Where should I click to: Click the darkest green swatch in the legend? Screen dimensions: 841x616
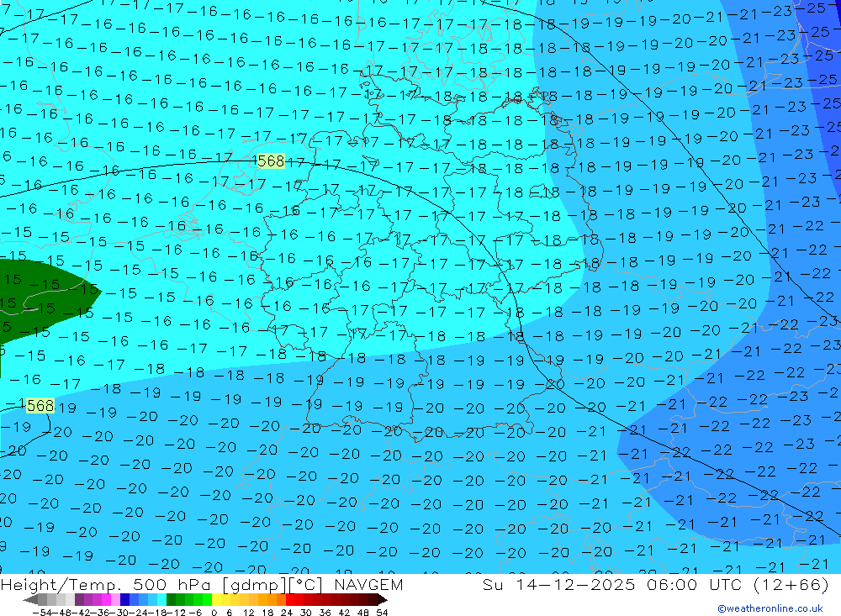tap(171, 600)
